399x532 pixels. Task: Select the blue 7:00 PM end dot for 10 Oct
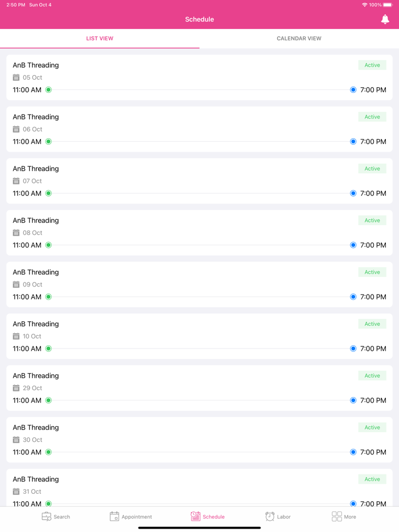tap(353, 349)
